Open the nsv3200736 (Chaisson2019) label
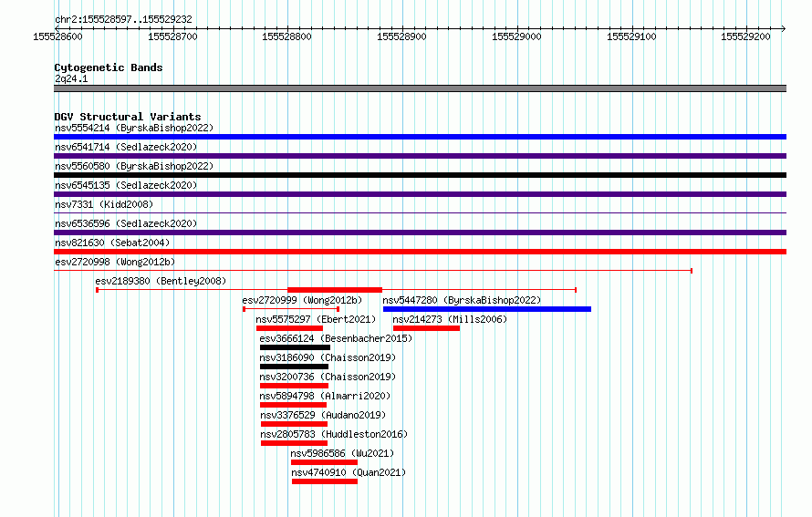The width and height of the screenshot is (812, 517). tap(328, 377)
